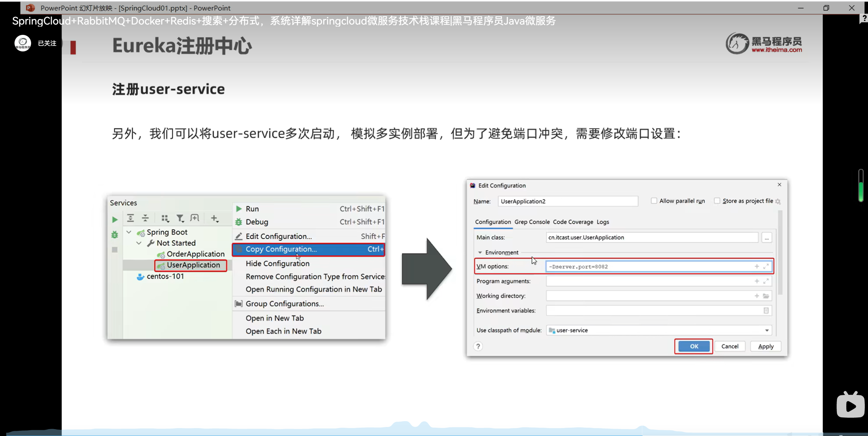Click the Collapse All icon in Services toolbar

[x=145, y=218]
